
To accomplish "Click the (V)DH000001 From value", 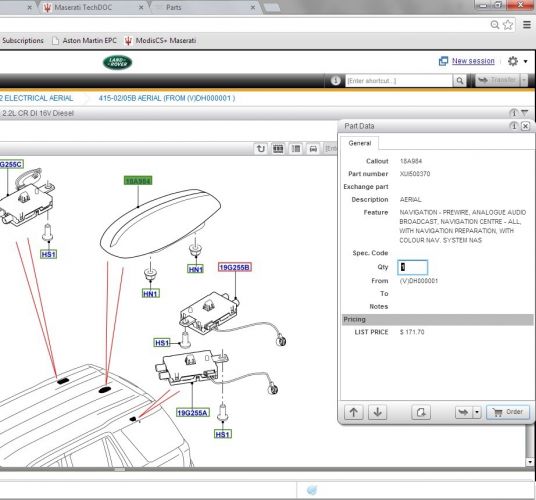I will 419,281.
